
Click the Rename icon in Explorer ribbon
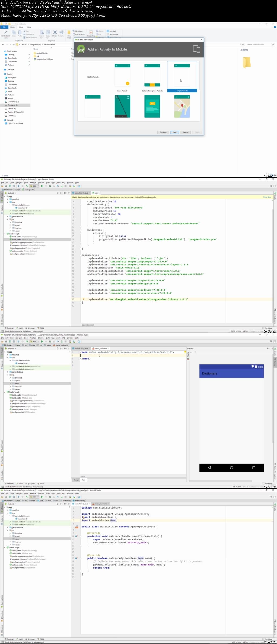coord(61,34)
